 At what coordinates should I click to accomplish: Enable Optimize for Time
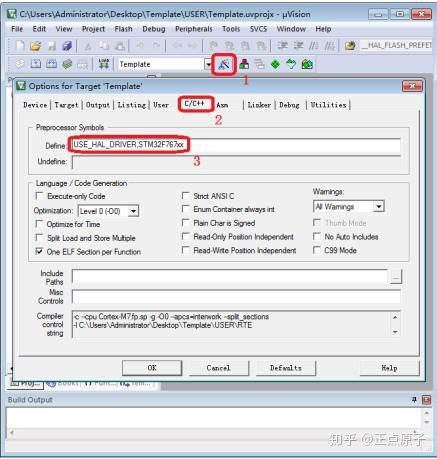(x=39, y=224)
